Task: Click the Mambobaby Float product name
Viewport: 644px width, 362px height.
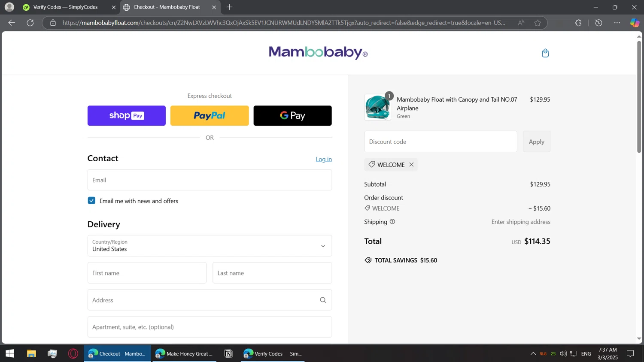Action: pyautogui.click(x=457, y=104)
